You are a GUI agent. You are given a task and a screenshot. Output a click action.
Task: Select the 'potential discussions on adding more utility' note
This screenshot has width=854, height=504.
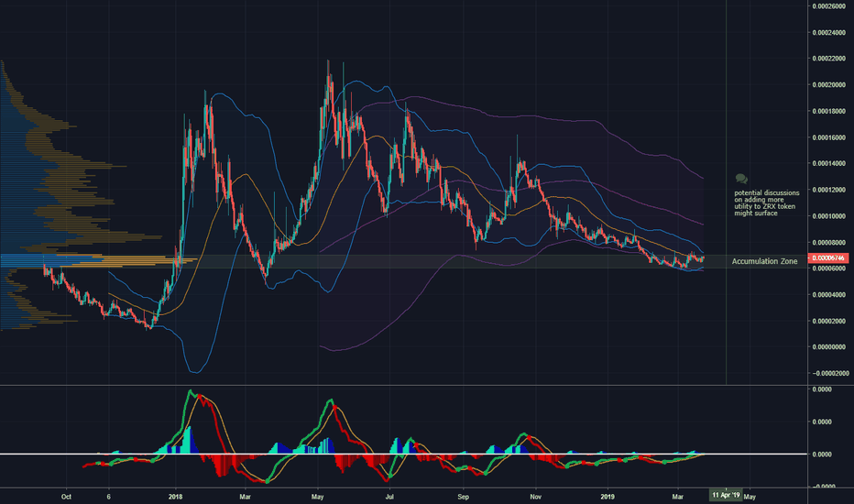click(x=766, y=203)
